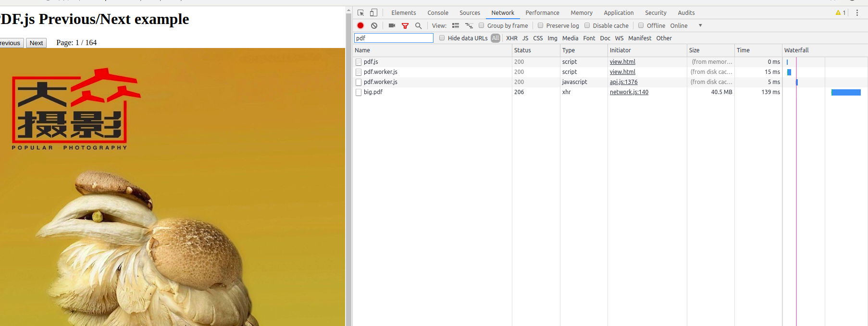
Task: Open the Elements tab
Action: [403, 13]
